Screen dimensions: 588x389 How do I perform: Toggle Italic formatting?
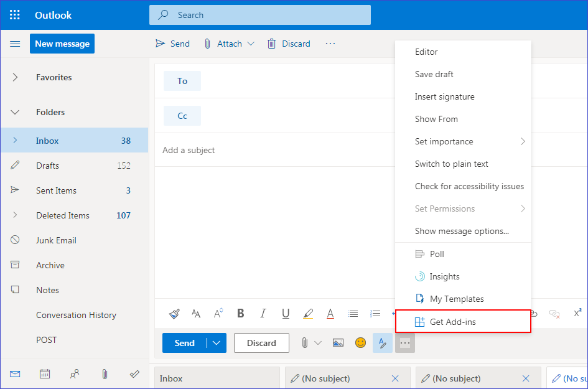click(263, 314)
